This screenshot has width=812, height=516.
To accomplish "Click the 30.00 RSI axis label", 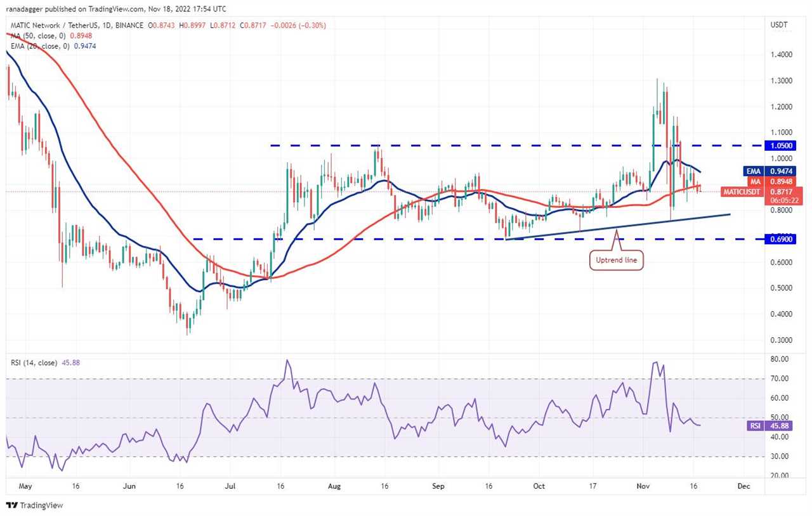I will click(780, 456).
